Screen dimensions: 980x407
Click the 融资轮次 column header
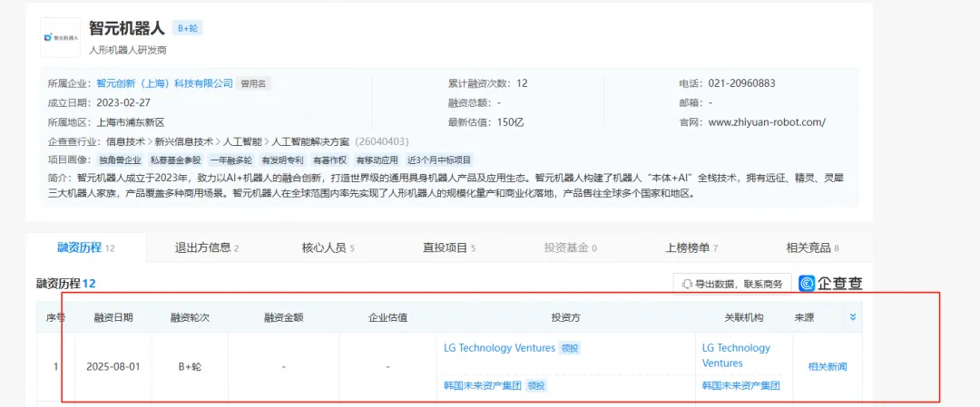190,317
